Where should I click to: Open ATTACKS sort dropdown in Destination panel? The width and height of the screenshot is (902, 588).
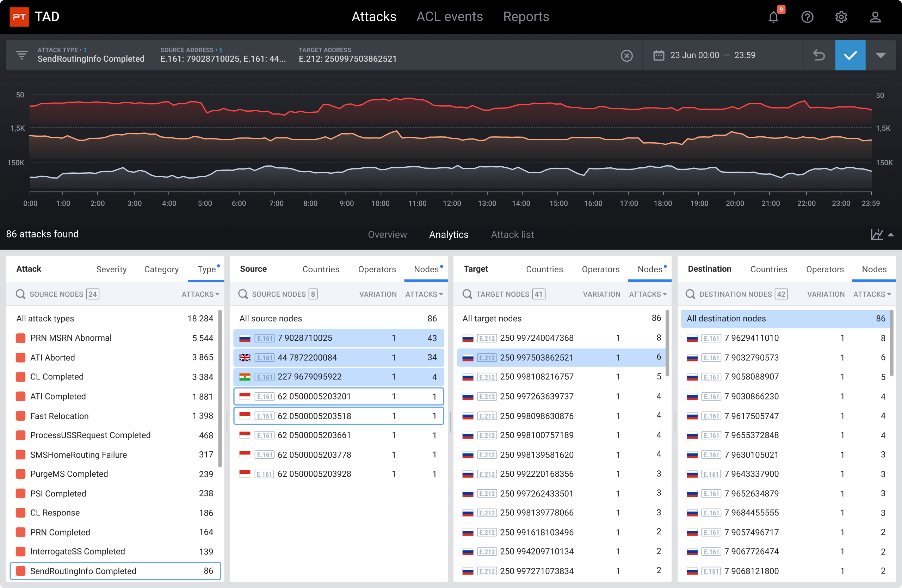point(872,295)
